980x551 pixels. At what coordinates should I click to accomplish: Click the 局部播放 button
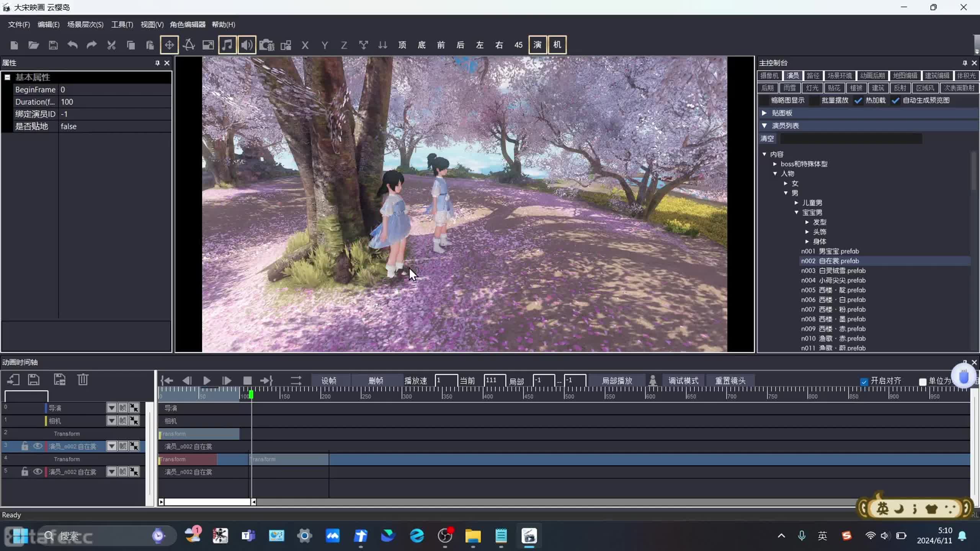[x=617, y=381]
